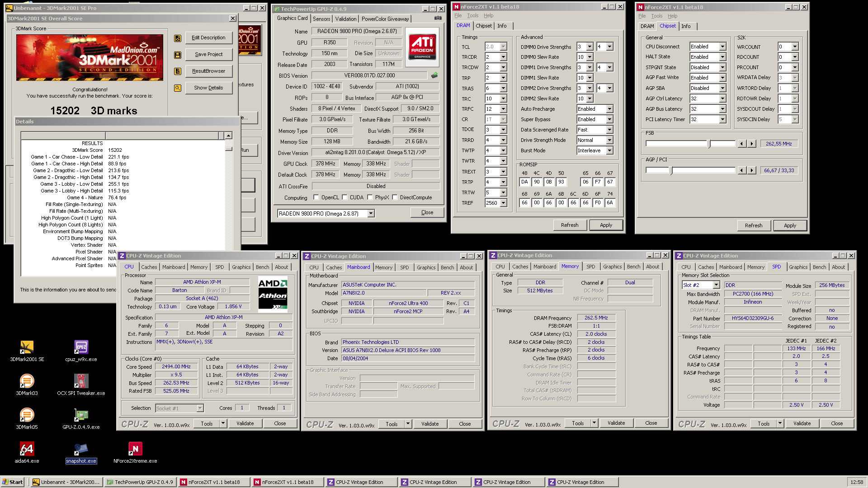Open the Burst Mode Interleave dropdown
868x488 pixels.
click(x=609, y=150)
